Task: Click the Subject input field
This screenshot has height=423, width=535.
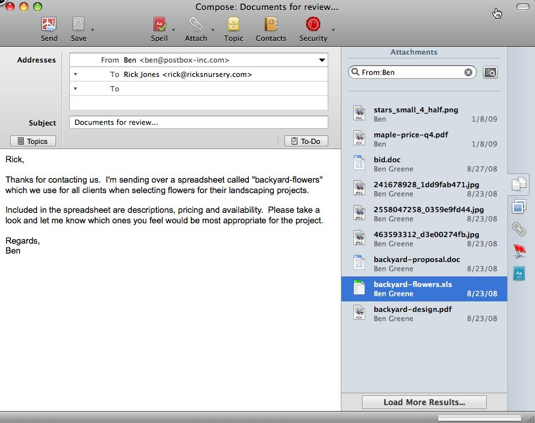Action: (x=199, y=122)
